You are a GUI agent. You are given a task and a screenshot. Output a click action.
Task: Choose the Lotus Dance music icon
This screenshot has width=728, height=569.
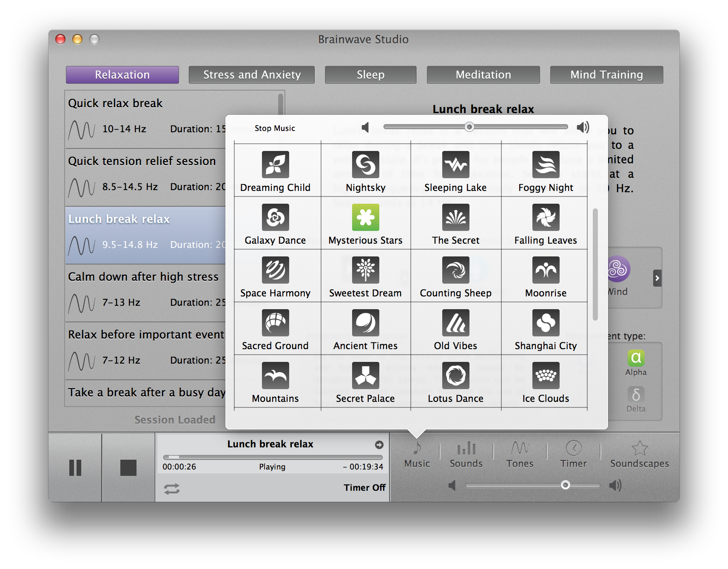click(x=455, y=376)
